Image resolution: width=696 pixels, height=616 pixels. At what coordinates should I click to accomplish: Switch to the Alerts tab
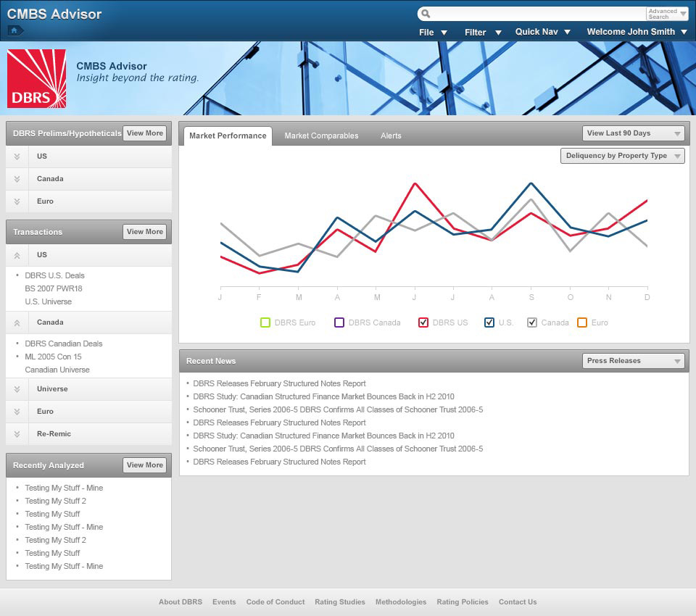point(391,136)
